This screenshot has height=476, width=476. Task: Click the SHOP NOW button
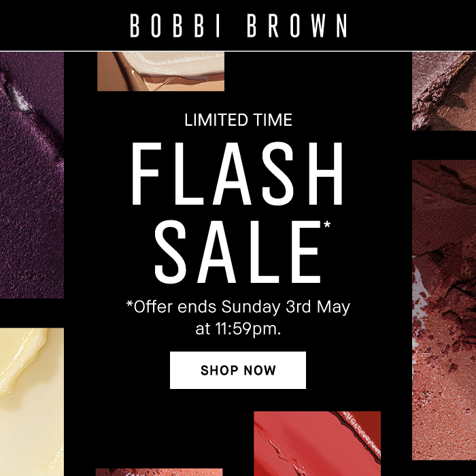coord(238,370)
